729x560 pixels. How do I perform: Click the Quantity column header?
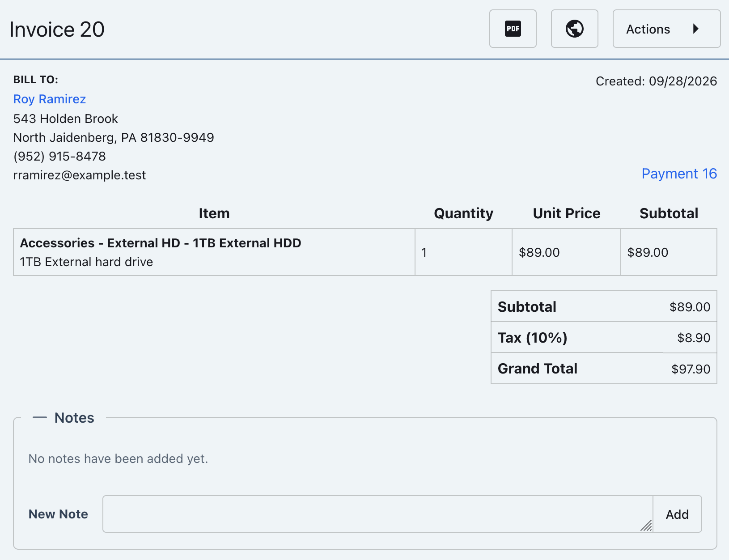[463, 213]
